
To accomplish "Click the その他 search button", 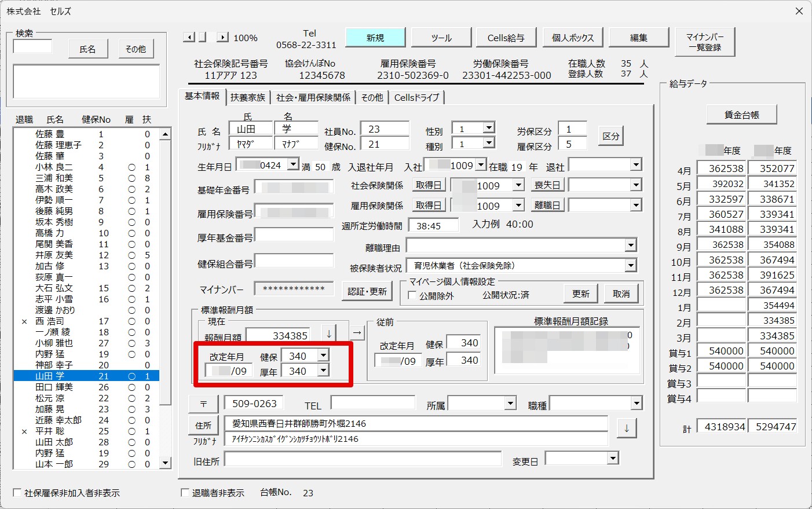I will tap(136, 49).
